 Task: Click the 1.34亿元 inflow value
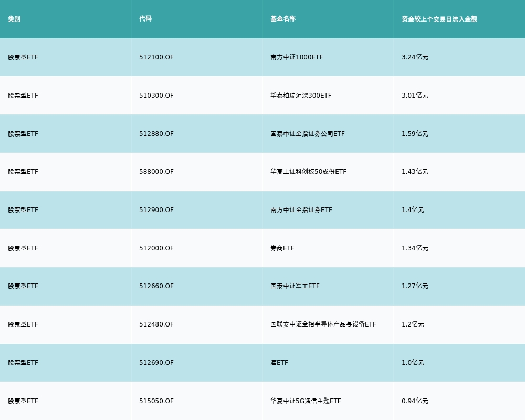click(415, 248)
